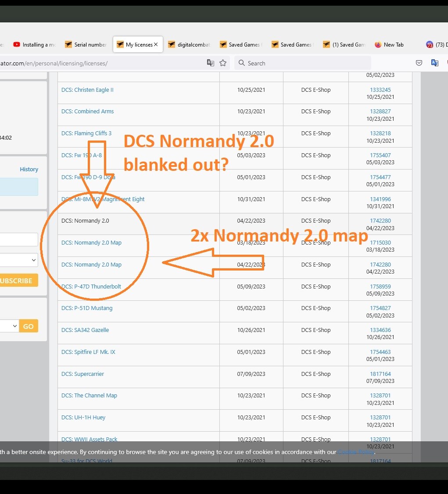Screen dimensions: 448x494
Task: Switch to the (1) Saved Gam tab
Action: (344, 44)
